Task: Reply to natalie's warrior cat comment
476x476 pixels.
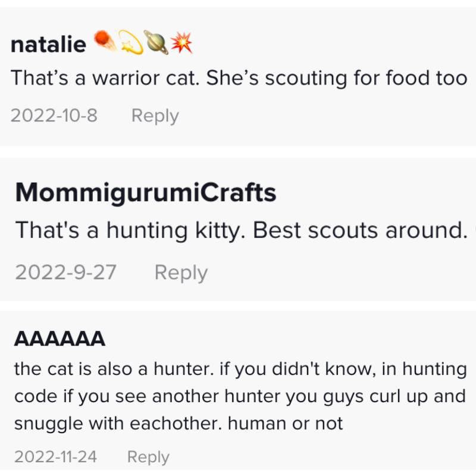Action: point(155,115)
